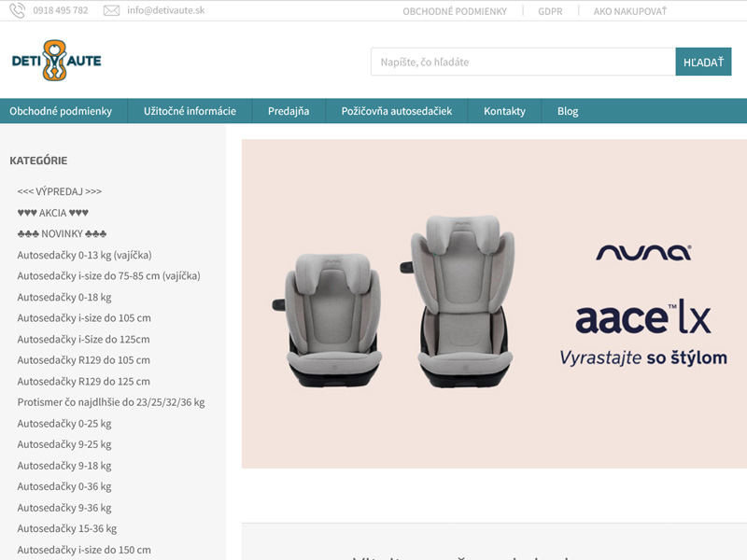
Task: Open Autosedačky i-size do 105 cm category
Action: pos(84,318)
